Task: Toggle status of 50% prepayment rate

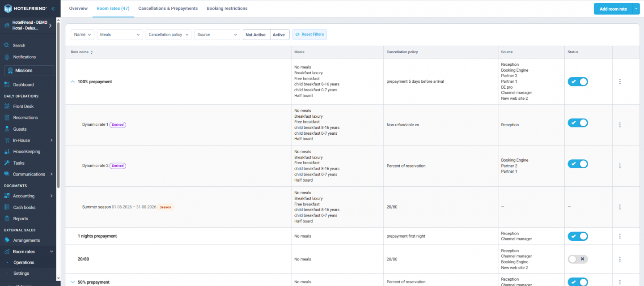Action: (x=578, y=282)
